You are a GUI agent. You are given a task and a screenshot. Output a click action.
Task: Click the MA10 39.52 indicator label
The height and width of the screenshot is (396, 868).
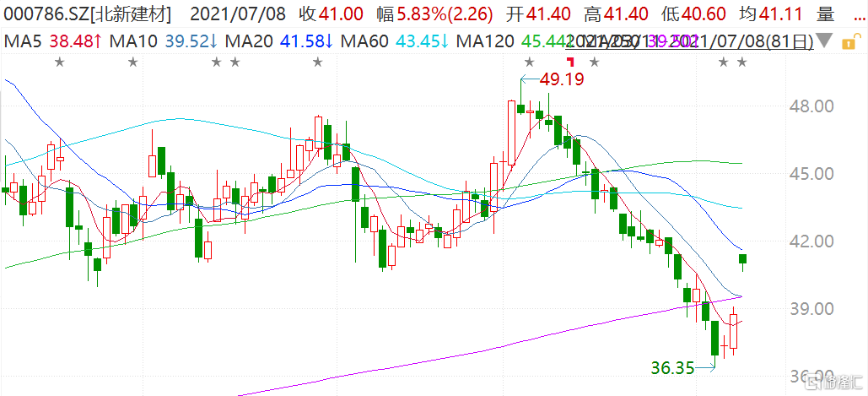point(164,41)
